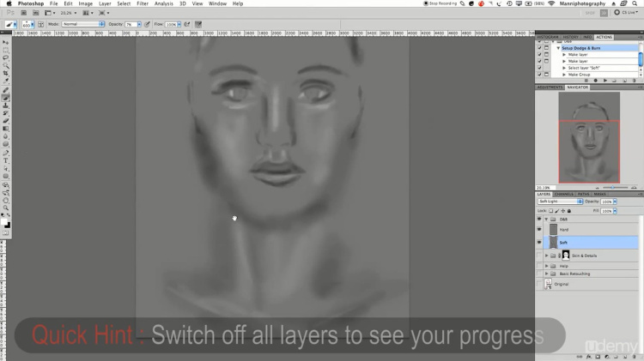Open Spotlight search in the menu bar
Image resolution: width=644 pixels, height=361 pixels.
click(635, 3)
